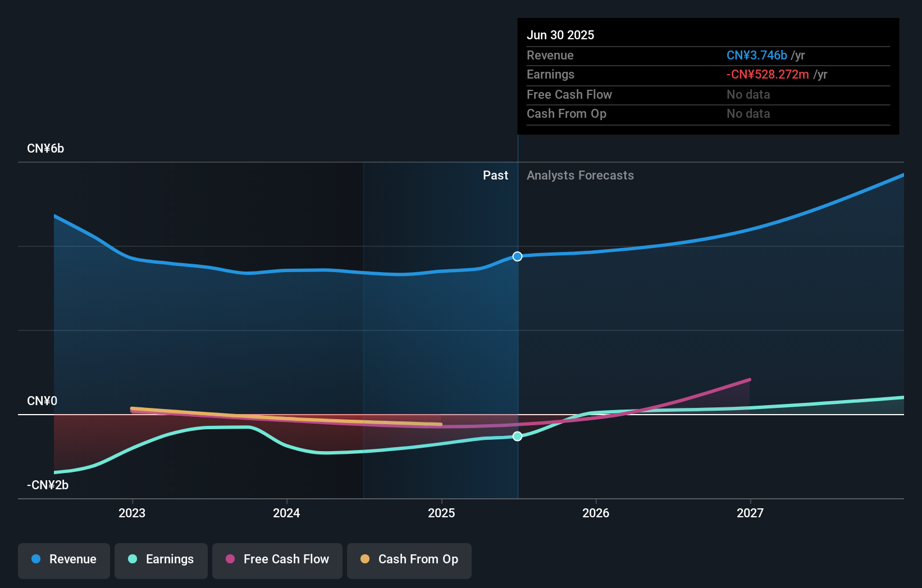This screenshot has width=922, height=588.
Task: Select the Revenue data point marker on chart
Action: (x=517, y=256)
